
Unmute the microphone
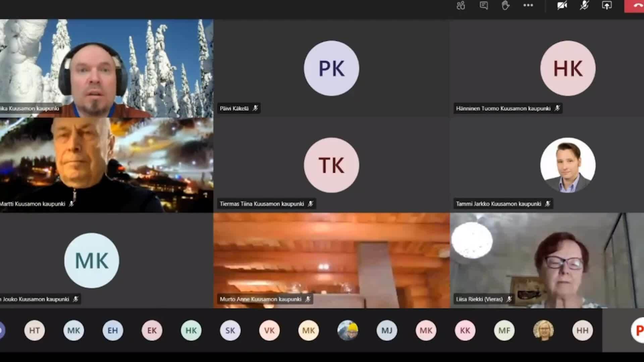584,5
